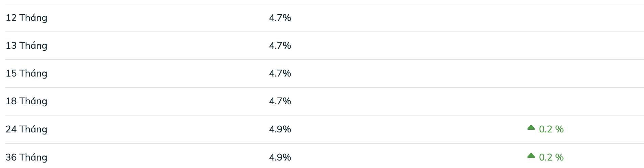Click the 0.2 % change in 36 Tháng row

click(x=551, y=157)
